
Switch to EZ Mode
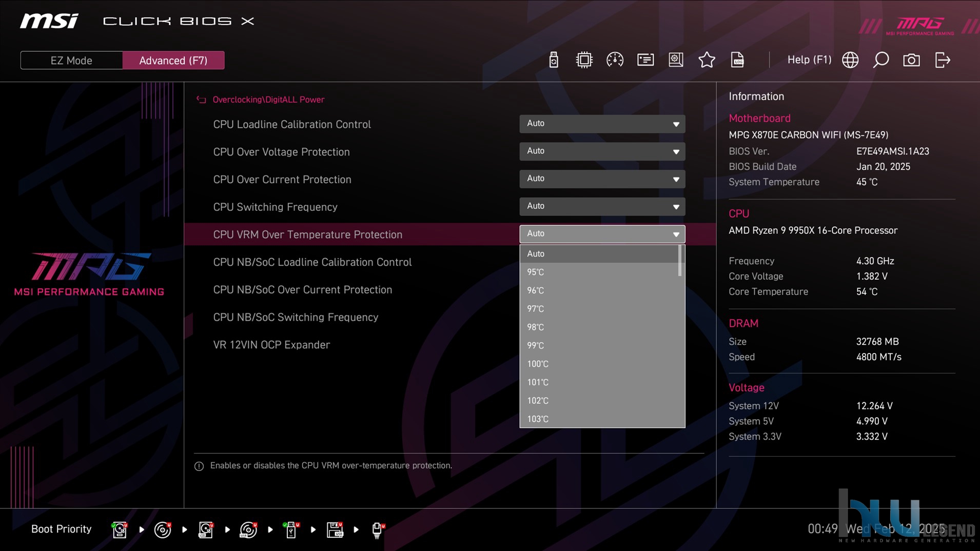click(x=71, y=61)
